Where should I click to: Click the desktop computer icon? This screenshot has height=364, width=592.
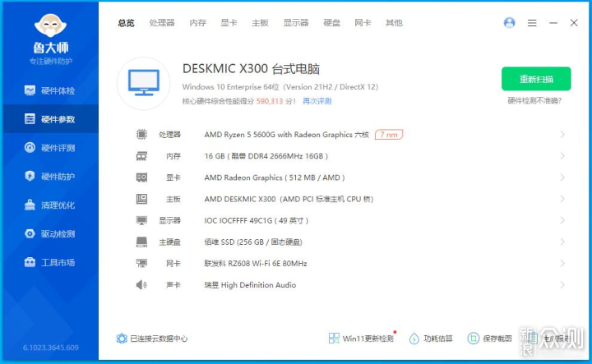point(143,83)
